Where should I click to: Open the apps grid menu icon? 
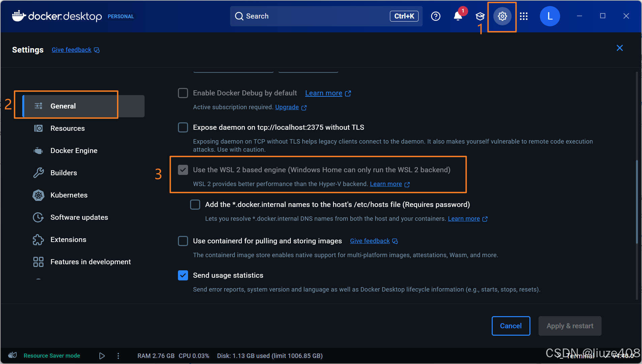click(x=524, y=16)
